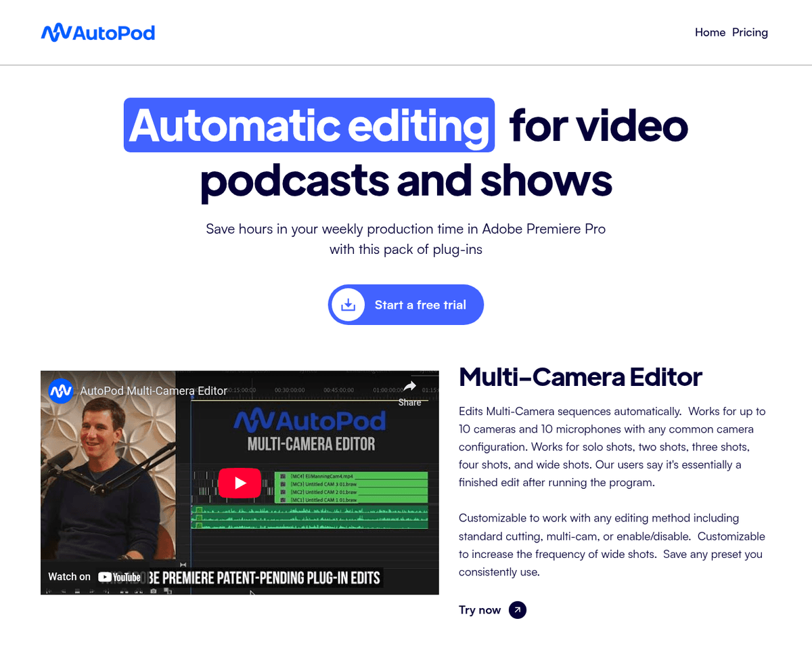Click the AutoPod wave logo icon in header
The image size is (812, 650).
(53, 32)
